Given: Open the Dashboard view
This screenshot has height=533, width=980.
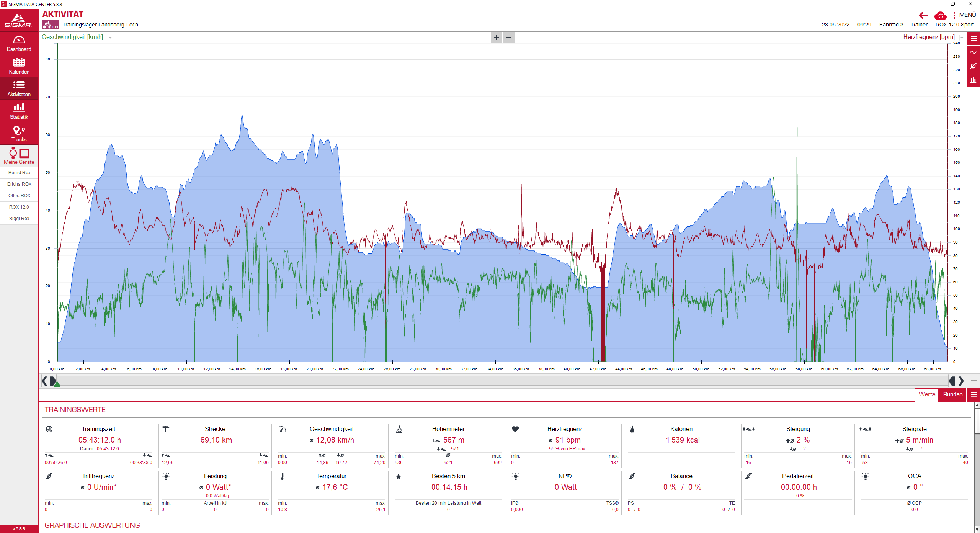Looking at the screenshot, I should tap(19, 43).
